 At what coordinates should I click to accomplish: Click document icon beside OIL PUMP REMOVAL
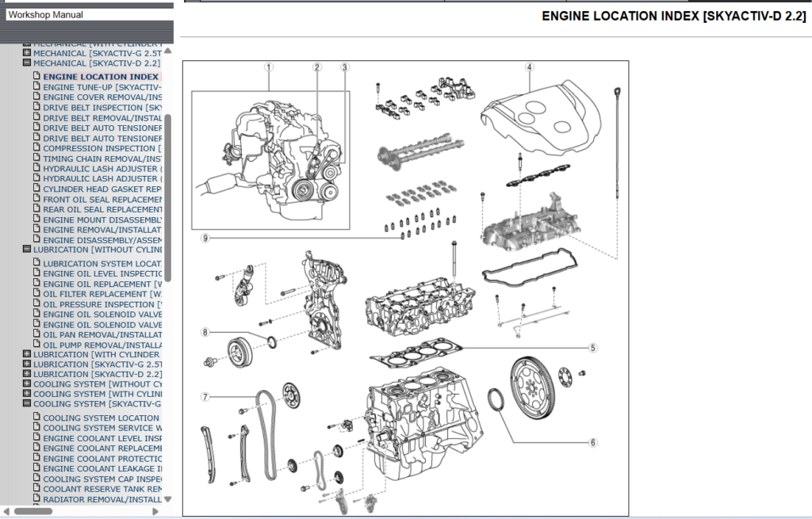click(36, 344)
